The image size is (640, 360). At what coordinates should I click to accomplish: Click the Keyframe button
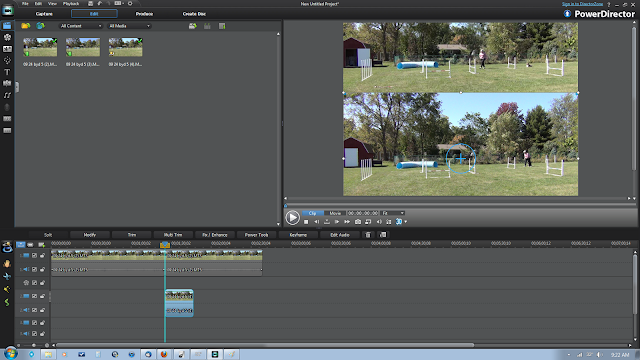point(298,235)
